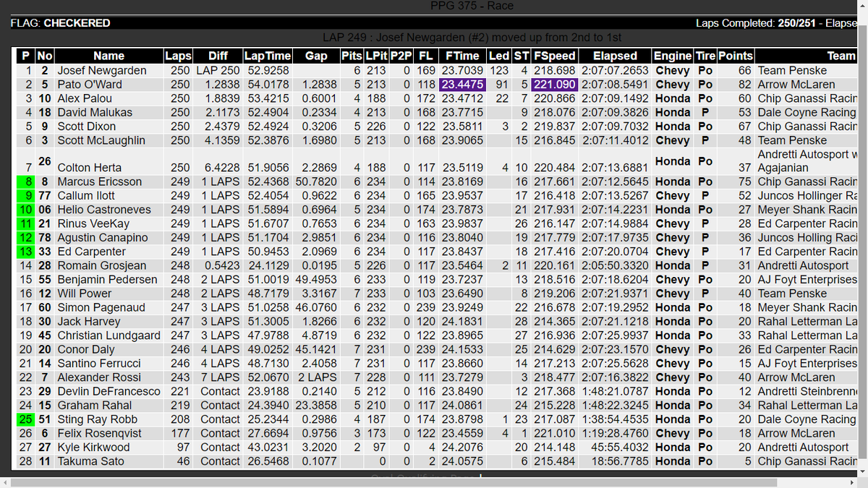Click the LapTime column header
This screenshot has height=488, width=868.
(x=268, y=56)
